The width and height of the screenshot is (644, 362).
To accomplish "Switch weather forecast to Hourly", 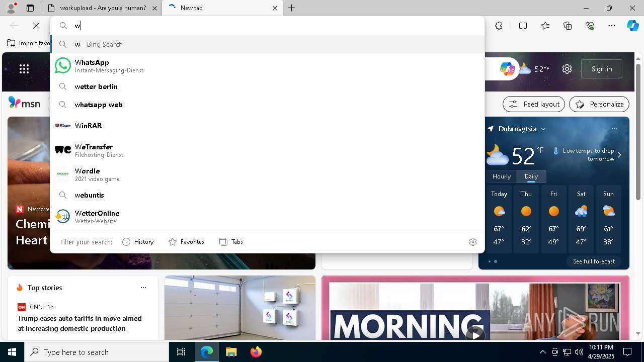I will pyautogui.click(x=502, y=176).
